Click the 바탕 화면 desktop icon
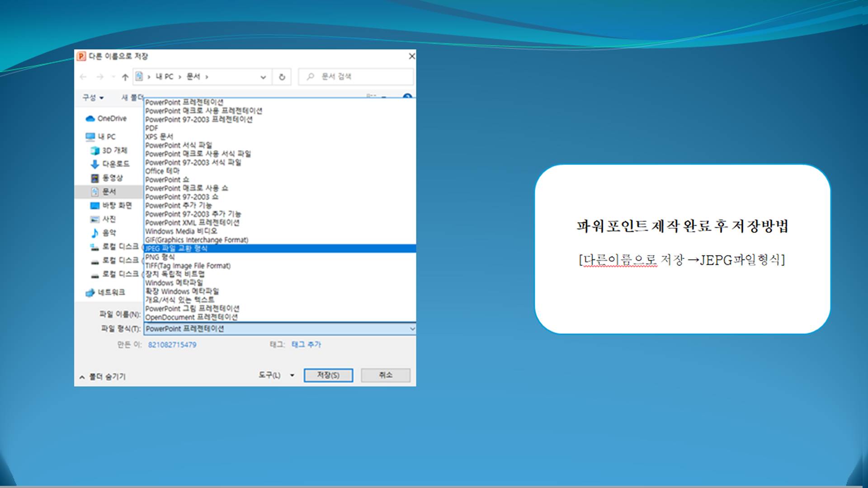The image size is (868, 488). (x=94, y=206)
